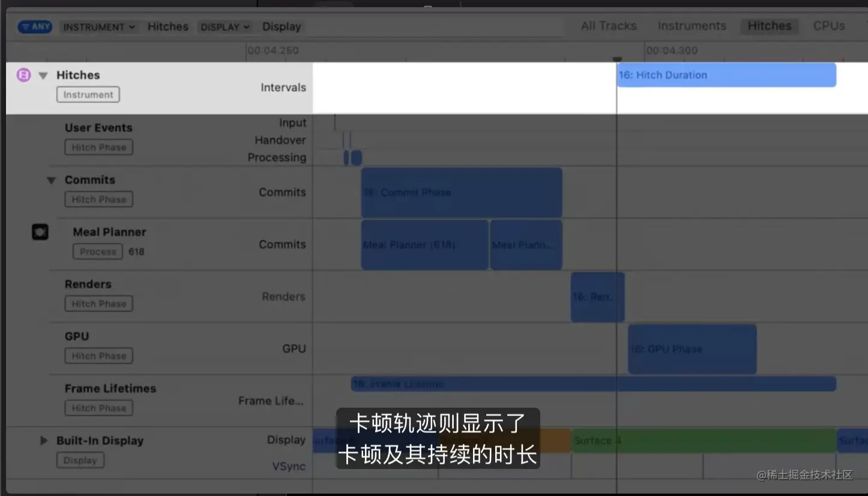868x496 pixels.
Task: Click the 16: GPU Phase block
Action: pyautogui.click(x=692, y=349)
